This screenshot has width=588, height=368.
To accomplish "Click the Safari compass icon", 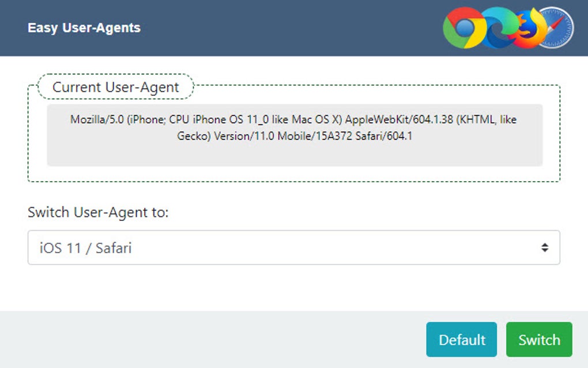I will (x=556, y=28).
